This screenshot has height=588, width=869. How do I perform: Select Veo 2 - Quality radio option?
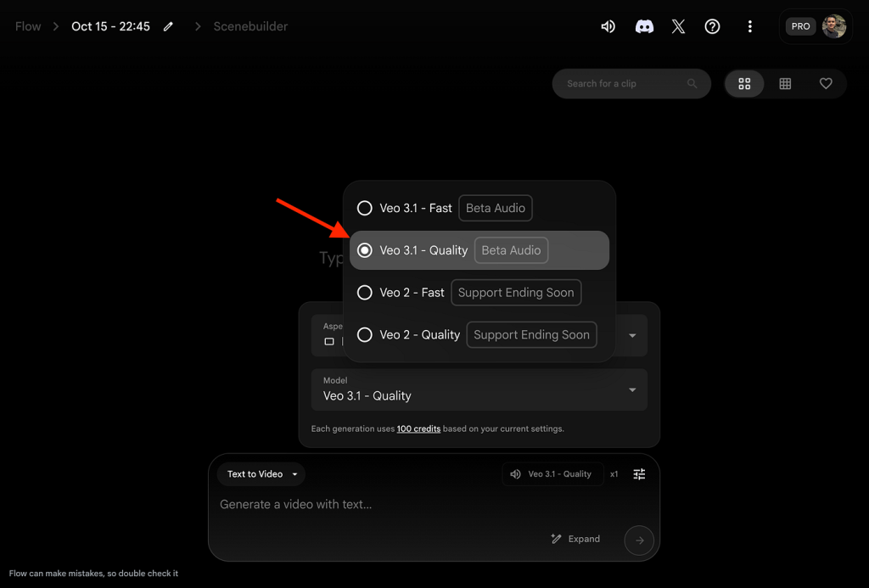[x=365, y=335]
